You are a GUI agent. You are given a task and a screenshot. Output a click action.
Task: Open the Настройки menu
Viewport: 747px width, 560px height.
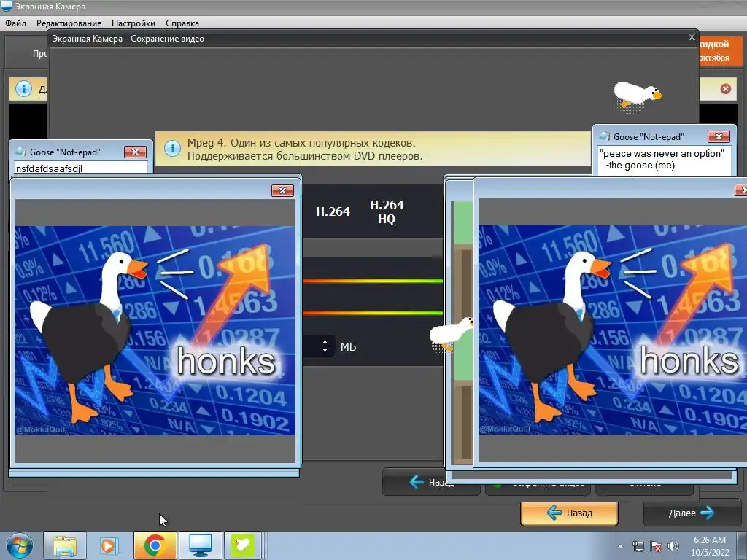[133, 23]
